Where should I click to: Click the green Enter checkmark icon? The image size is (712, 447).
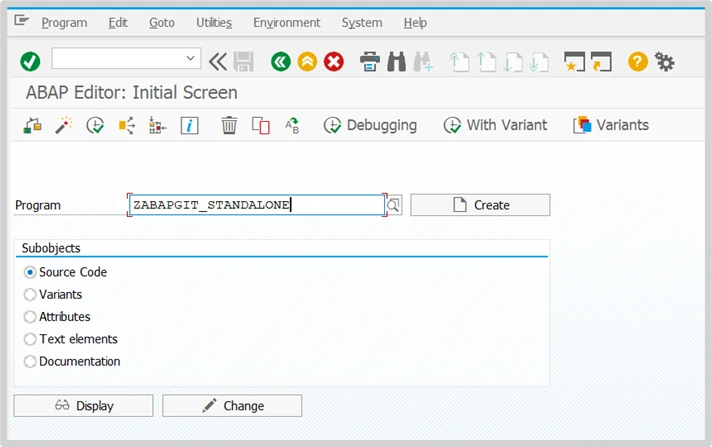click(30, 61)
